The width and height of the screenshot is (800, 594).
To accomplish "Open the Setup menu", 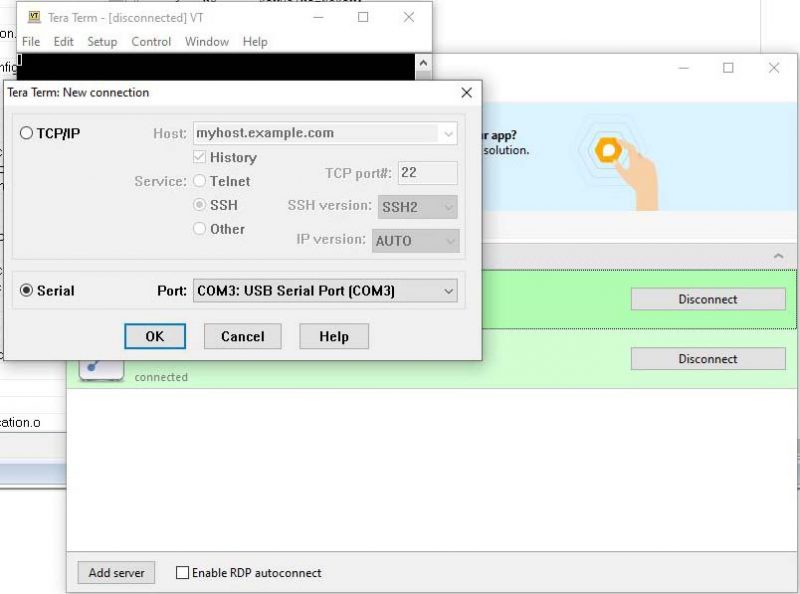I will coord(102,42).
